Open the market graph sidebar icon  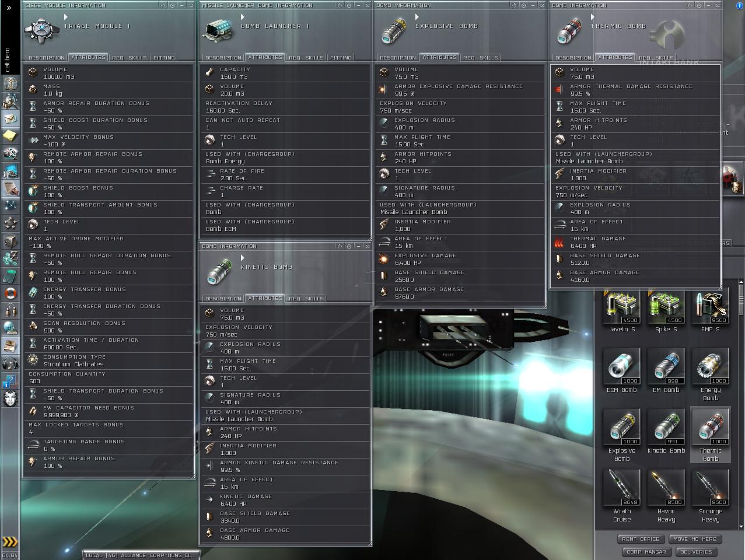[10, 171]
